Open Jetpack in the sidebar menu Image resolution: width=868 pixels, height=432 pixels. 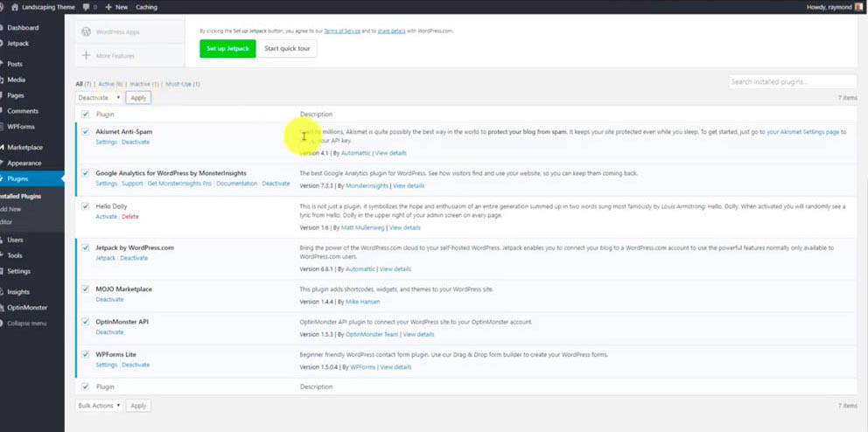[x=17, y=43]
